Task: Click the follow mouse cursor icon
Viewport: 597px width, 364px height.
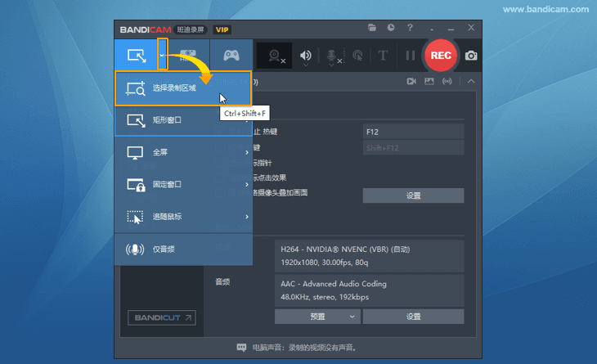Action: tap(135, 217)
